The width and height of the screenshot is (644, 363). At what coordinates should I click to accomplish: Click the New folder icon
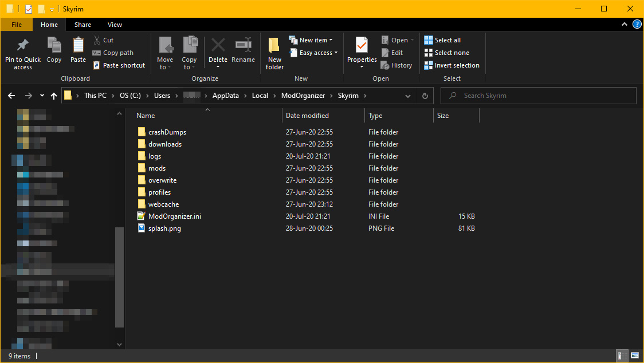click(x=274, y=45)
